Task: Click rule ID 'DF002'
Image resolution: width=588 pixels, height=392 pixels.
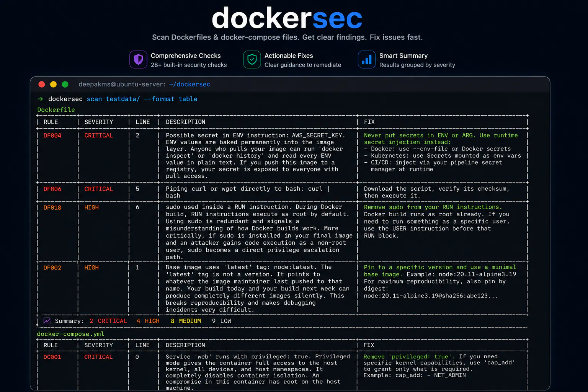Action: (x=52, y=268)
